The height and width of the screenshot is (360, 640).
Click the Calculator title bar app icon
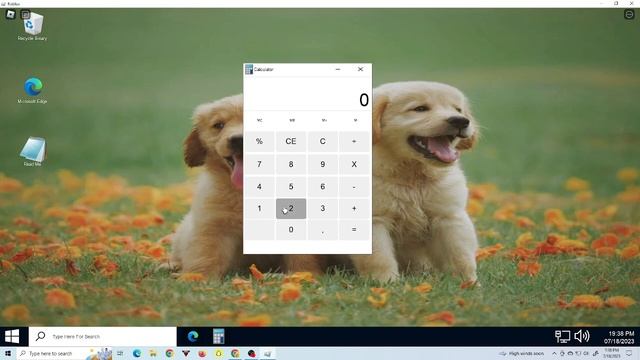[249, 69]
